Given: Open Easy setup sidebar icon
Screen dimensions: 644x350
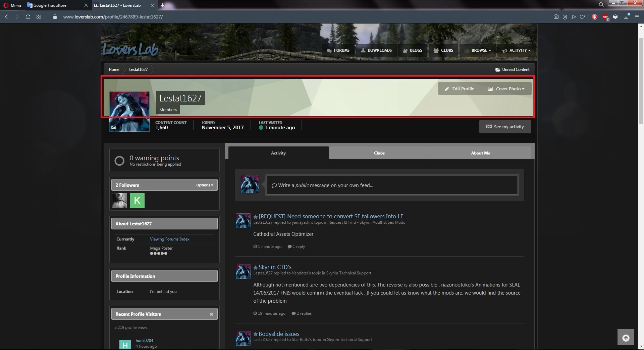Looking at the screenshot, I should click(x=637, y=16).
